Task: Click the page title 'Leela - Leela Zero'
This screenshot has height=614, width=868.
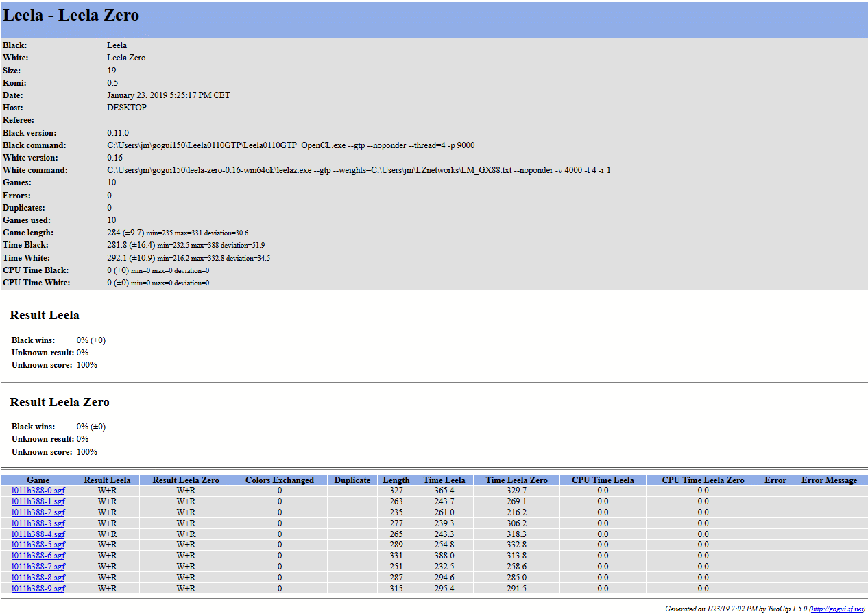Action: pos(71,16)
